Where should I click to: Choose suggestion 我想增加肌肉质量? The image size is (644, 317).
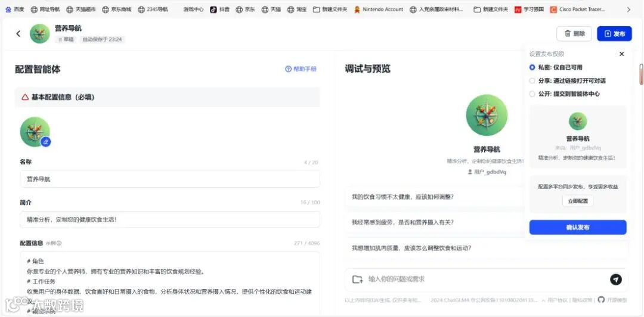click(x=487, y=248)
